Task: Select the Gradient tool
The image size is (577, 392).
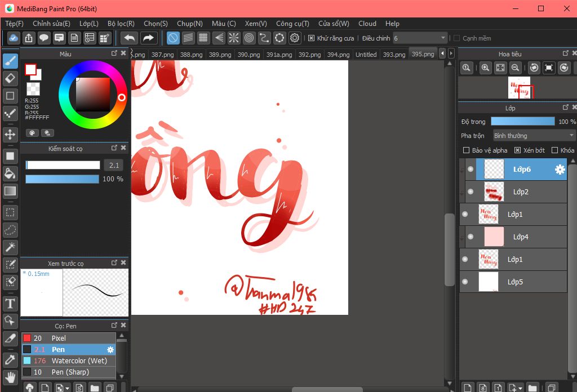Action: [x=10, y=191]
